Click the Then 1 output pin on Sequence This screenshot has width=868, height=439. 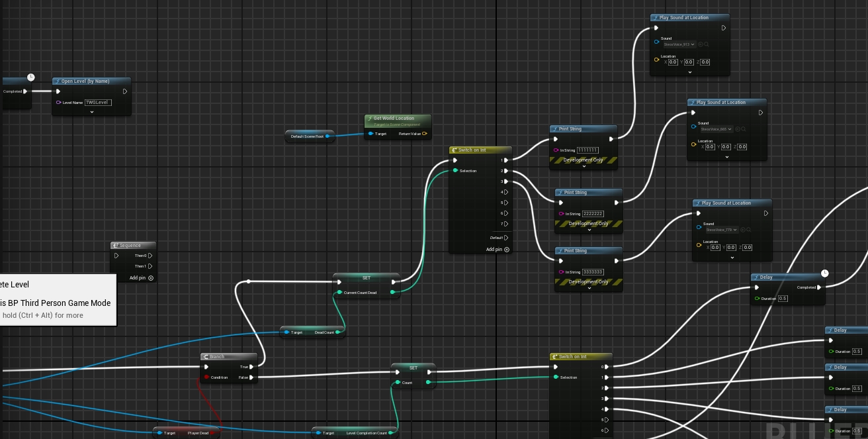[x=150, y=266]
